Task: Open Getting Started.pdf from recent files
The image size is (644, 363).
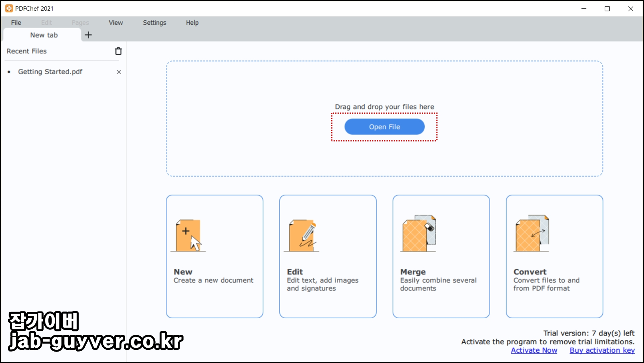Action: (x=50, y=72)
